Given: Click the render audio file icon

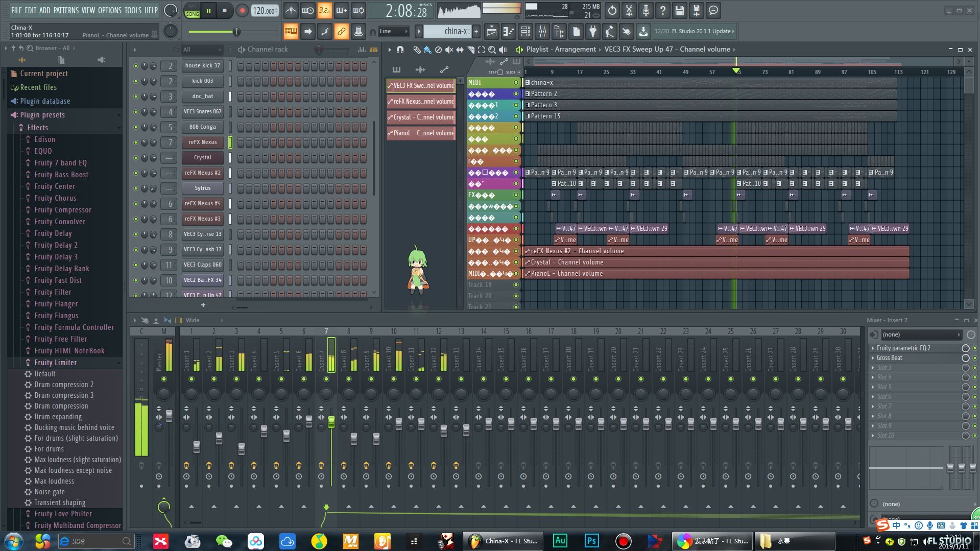Looking at the screenshot, I should pos(697,10).
